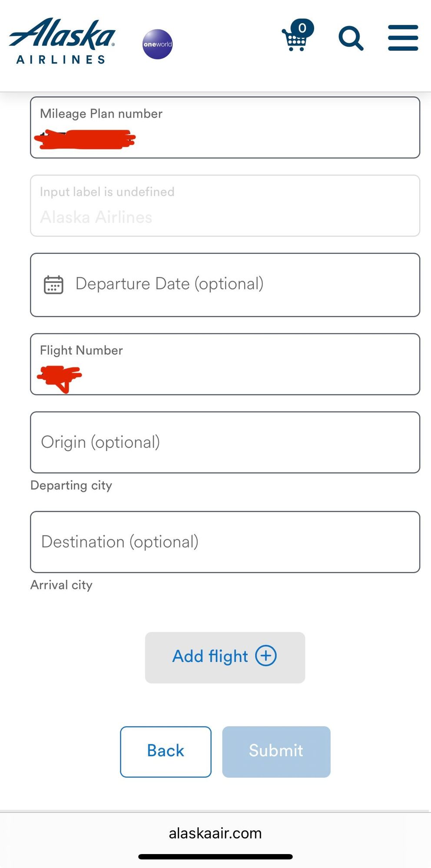Open the hamburger navigation menu
Viewport: 431px width, 868px height.
tap(403, 38)
